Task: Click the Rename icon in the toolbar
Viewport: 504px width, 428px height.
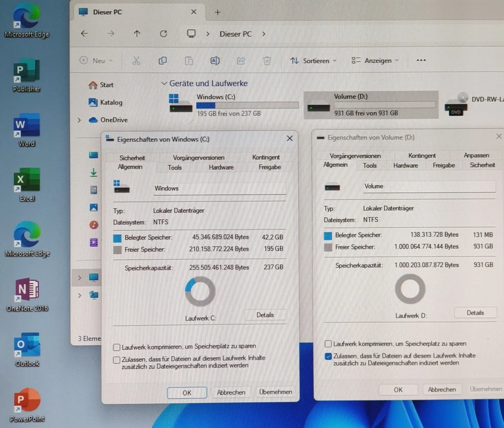Action: (x=215, y=60)
